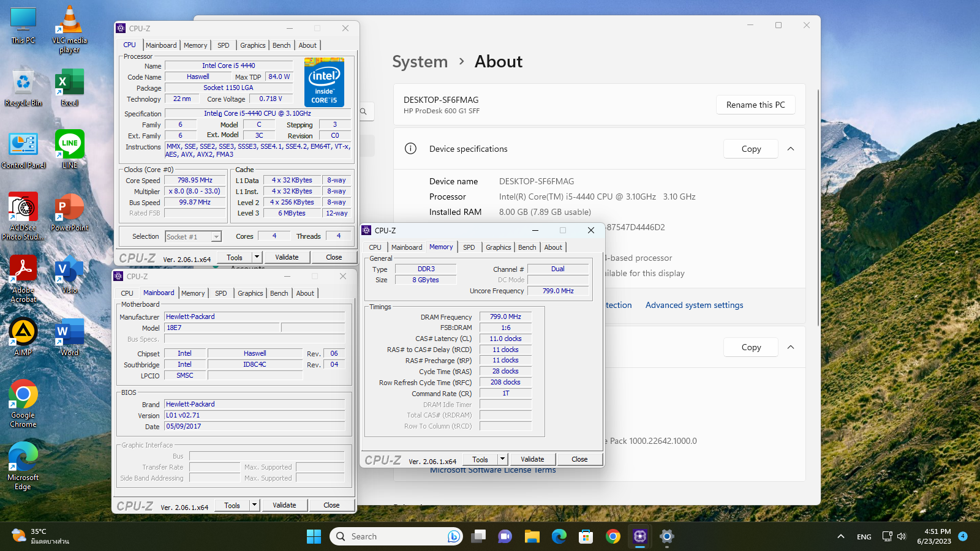Open the LINE desktop shortcut
Image resolution: width=980 pixels, height=551 pixels.
69,149
